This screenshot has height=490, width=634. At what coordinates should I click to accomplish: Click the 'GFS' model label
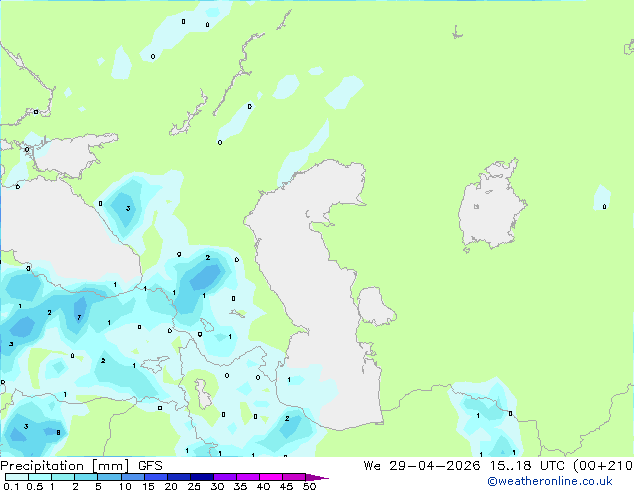click(x=150, y=466)
